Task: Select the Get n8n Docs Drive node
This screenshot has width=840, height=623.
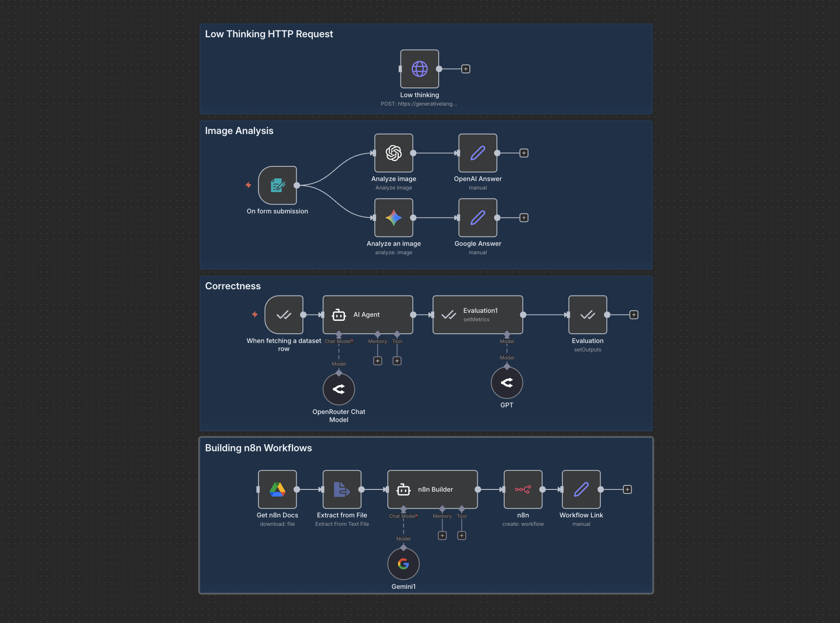Action: click(x=277, y=489)
